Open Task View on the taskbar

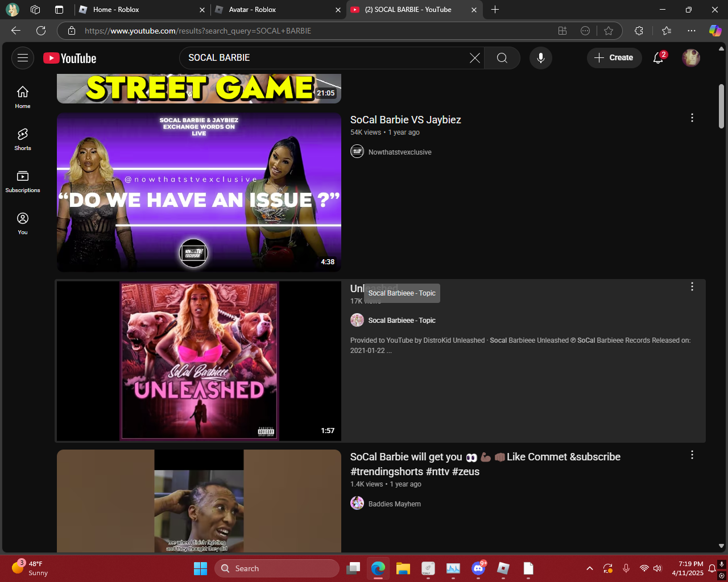click(353, 568)
